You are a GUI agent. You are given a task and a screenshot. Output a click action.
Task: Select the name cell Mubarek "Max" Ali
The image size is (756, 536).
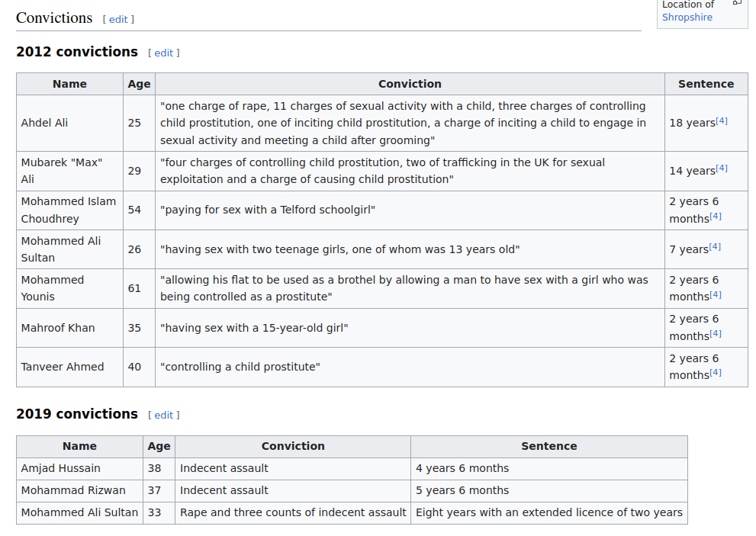click(70, 171)
